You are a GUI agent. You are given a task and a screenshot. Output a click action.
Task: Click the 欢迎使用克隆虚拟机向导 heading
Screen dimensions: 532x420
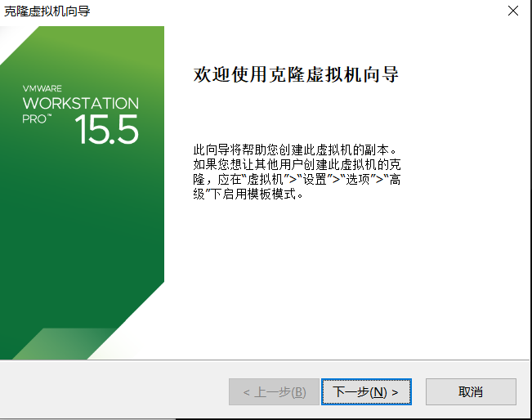click(x=296, y=74)
